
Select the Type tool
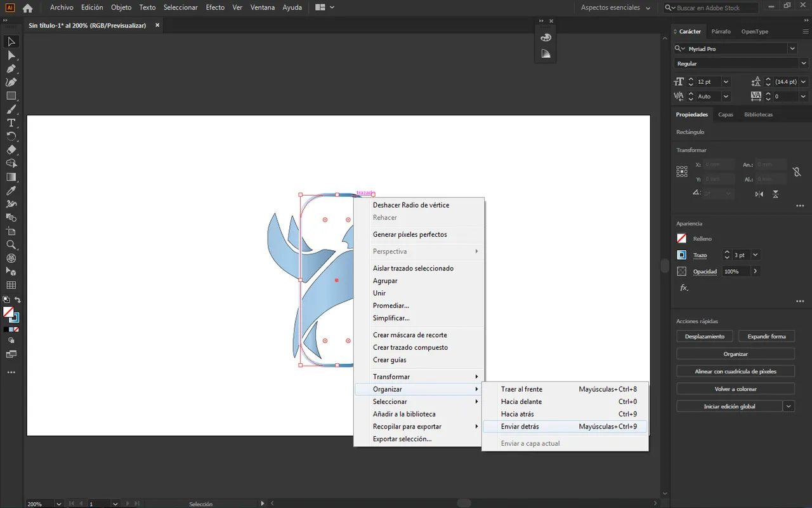(11, 123)
